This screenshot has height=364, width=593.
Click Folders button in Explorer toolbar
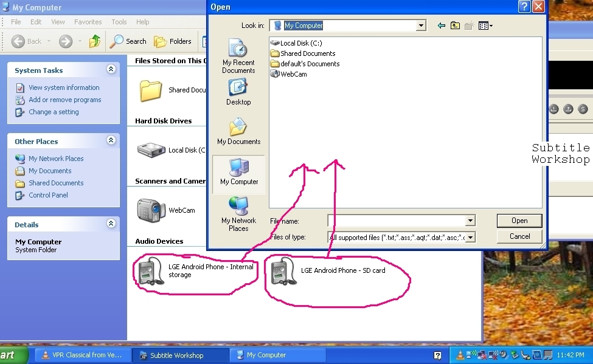point(173,41)
